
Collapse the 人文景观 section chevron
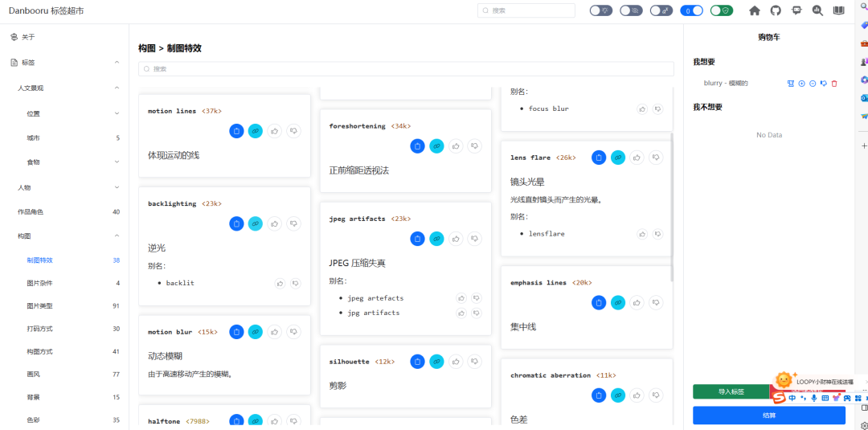[x=117, y=88]
